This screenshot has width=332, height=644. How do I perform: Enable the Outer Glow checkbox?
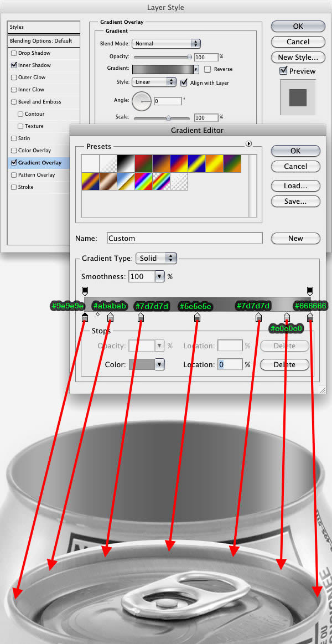14,77
